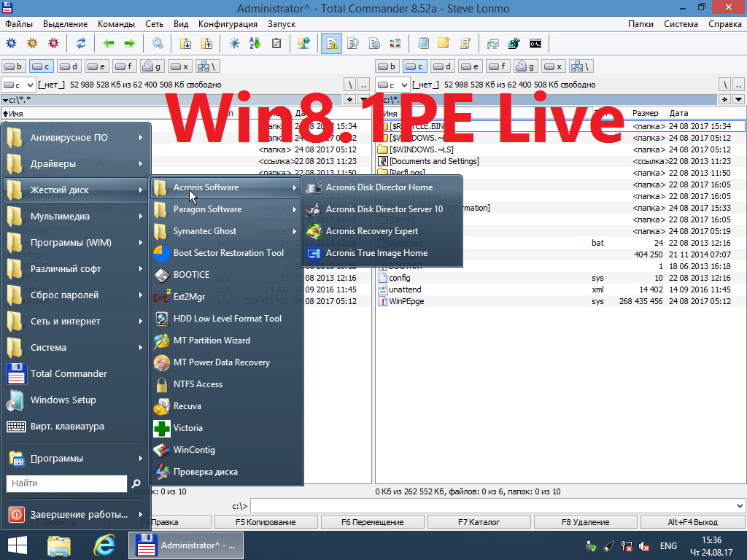This screenshot has width=747, height=560.
Task: Click F6 Перемещение button
Action: 373,522
